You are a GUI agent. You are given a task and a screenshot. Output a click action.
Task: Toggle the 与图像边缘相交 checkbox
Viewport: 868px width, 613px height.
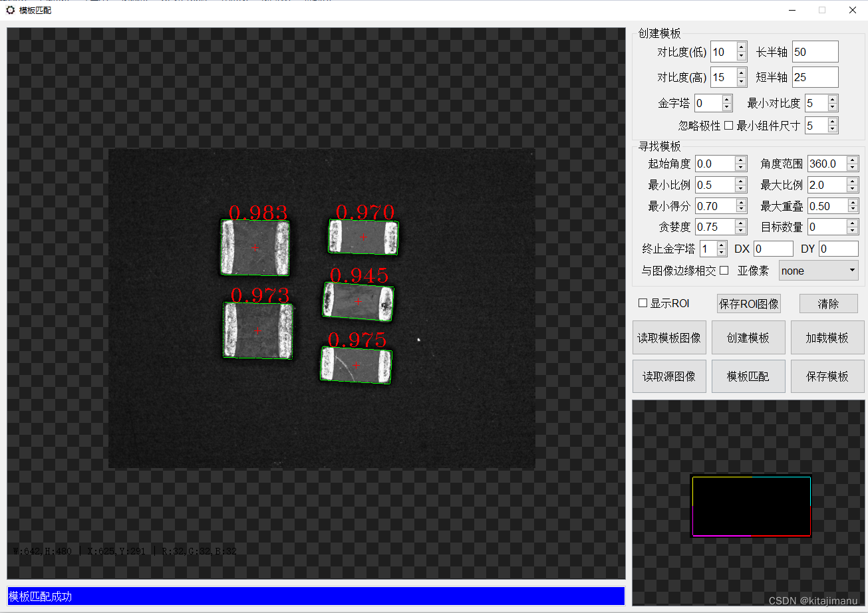coord(724,271)
